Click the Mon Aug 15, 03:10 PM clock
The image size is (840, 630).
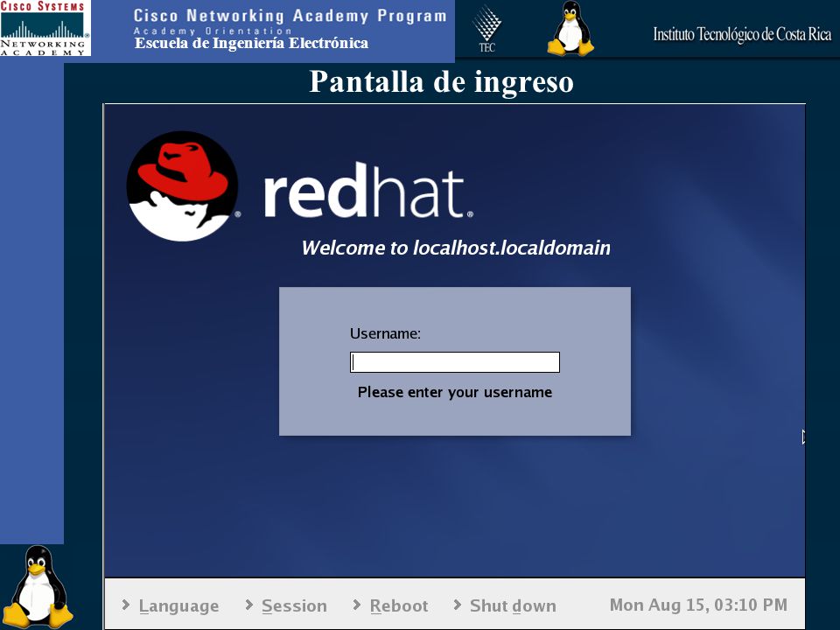coord(698,605)
